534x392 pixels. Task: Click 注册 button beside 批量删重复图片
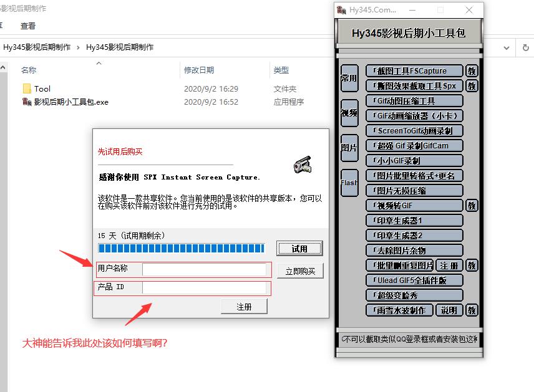coord(449,265)
